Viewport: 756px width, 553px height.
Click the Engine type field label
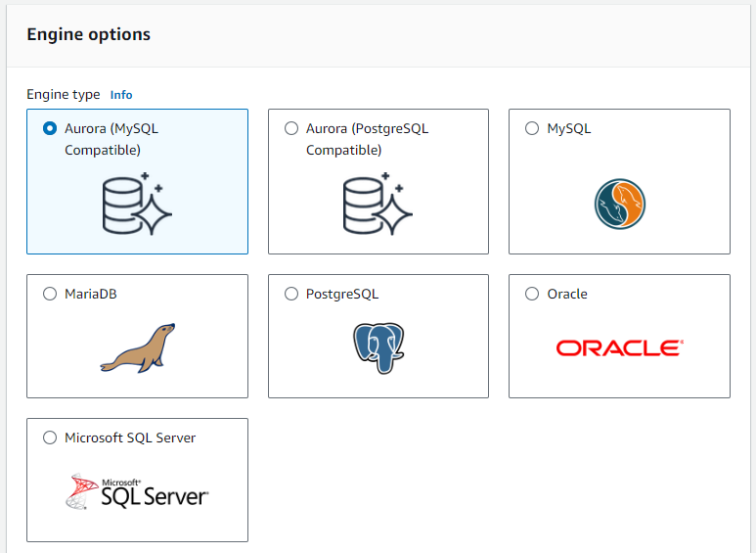click(64, 95)
